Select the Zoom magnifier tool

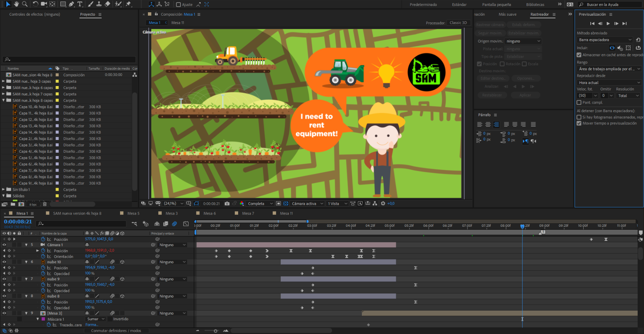point(25,4)
